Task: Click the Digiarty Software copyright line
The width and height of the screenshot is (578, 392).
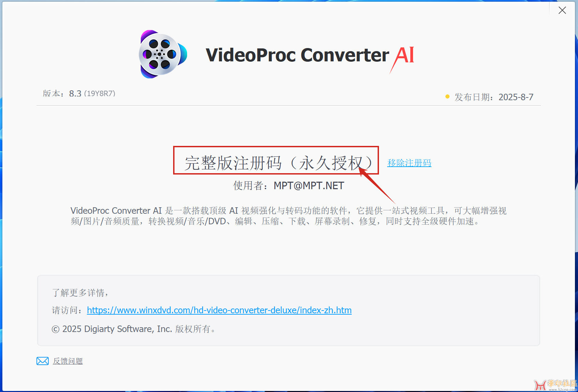Action: point(133,329)
